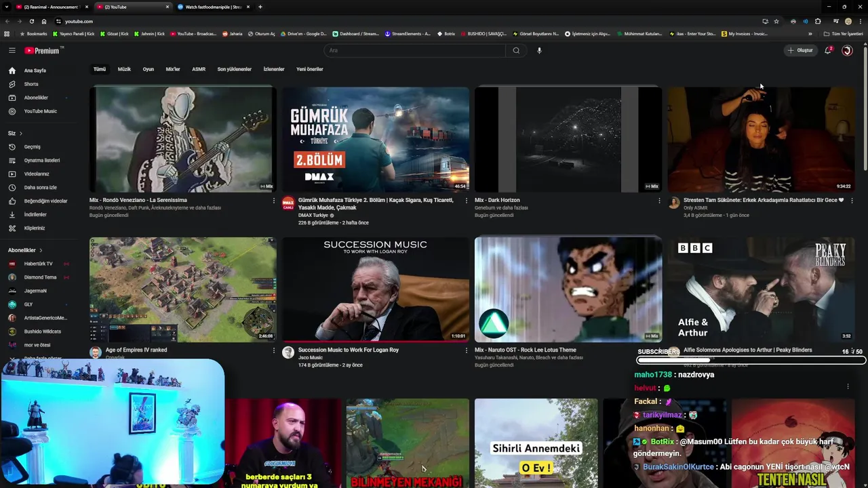Click the browser home button

coord(44,21)
